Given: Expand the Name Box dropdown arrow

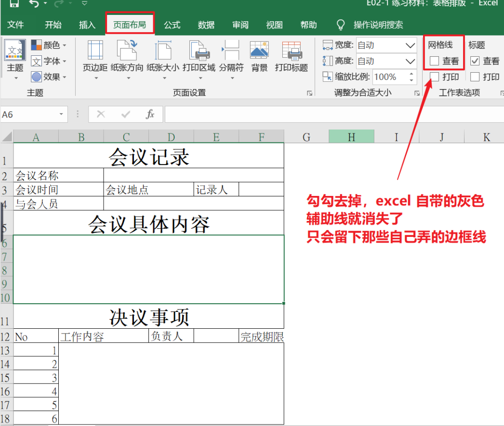Looking at the screenshot, I should 61,114.
